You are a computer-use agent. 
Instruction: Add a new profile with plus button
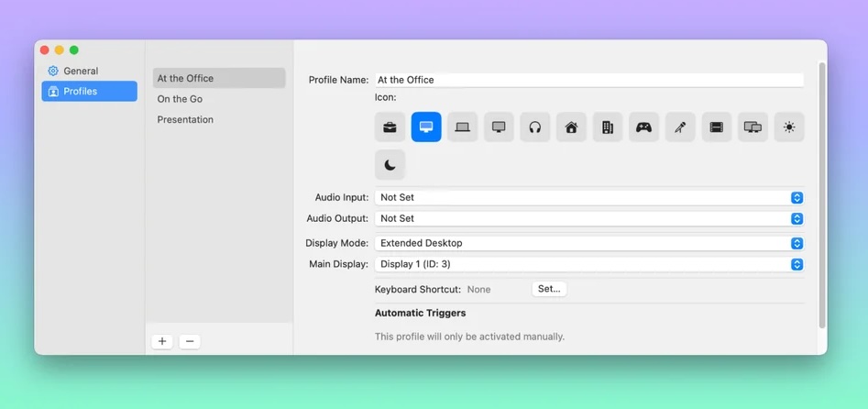(162, 341)
